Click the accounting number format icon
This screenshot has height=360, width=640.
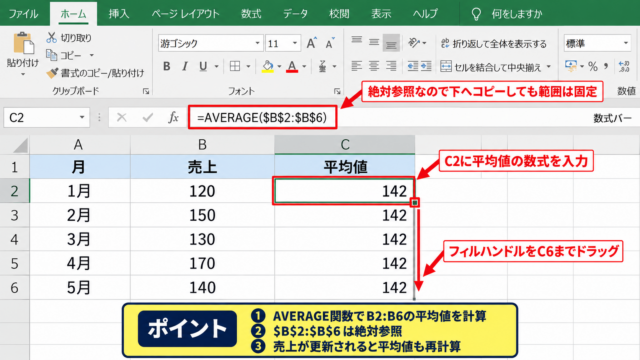pos(571,65)
